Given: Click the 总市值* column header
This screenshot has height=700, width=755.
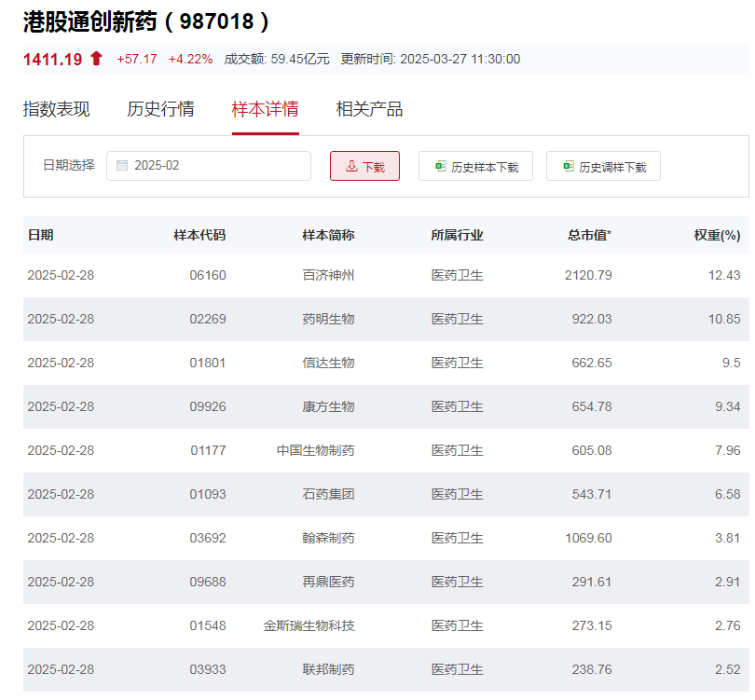Looking at the screenshot, I should [x=589, y=235].
